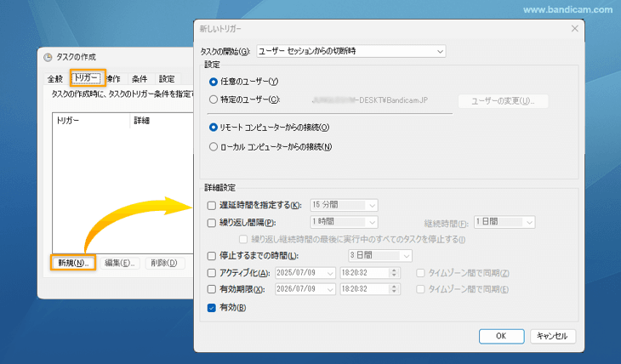Open the タスクの開始 dropdown
The image size is (621, 364).
pos(350,51)
